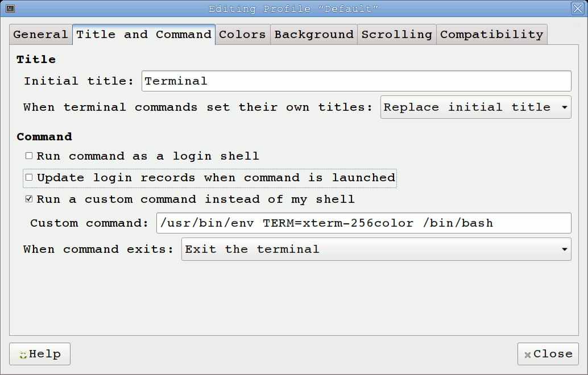Click the Custom command input field
This screenshot has height=375, width=588.
coord(364,223)
